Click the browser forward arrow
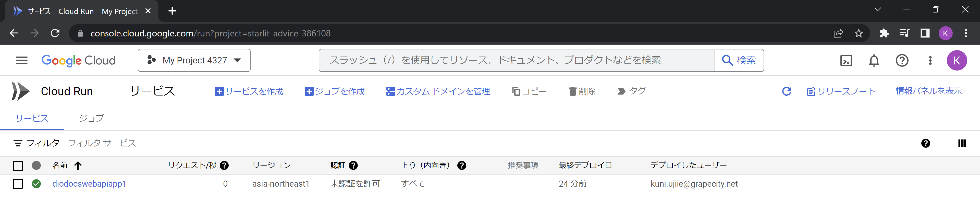 coord(35,33)
